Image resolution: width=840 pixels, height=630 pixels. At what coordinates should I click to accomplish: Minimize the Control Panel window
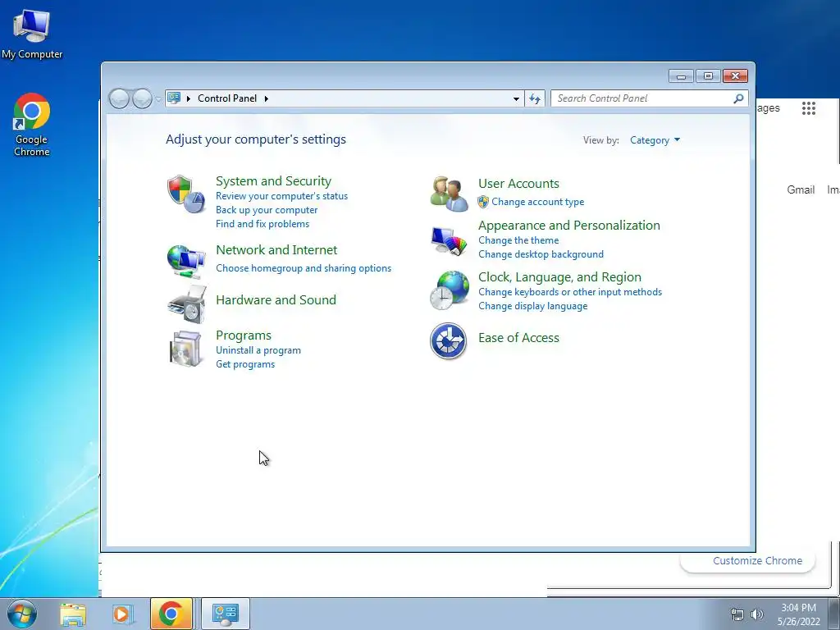(681, 76)
